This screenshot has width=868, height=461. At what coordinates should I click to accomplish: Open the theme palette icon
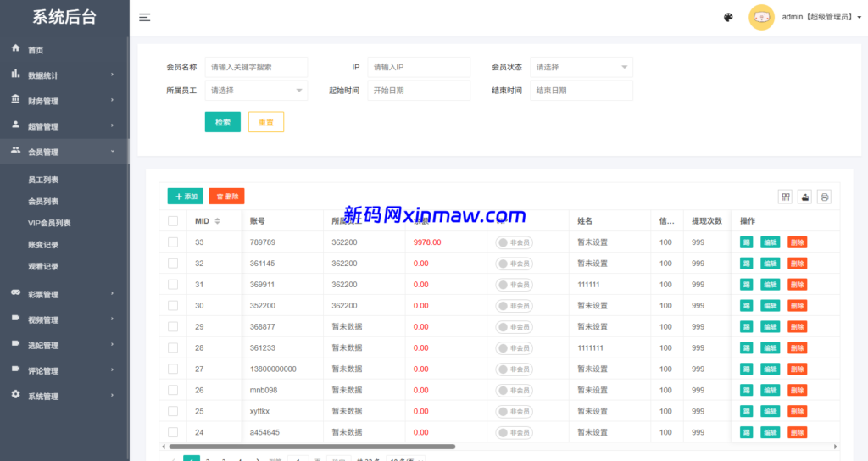tap(728, 17)
